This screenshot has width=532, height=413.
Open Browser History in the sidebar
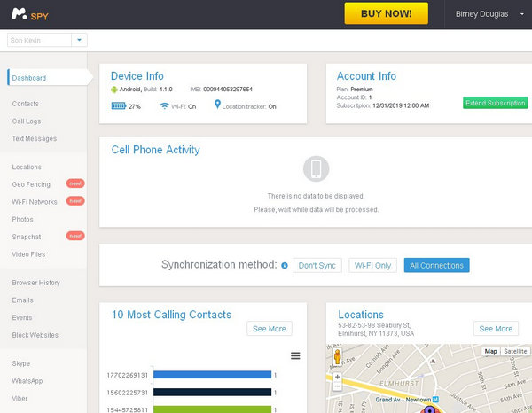point(36,283)
